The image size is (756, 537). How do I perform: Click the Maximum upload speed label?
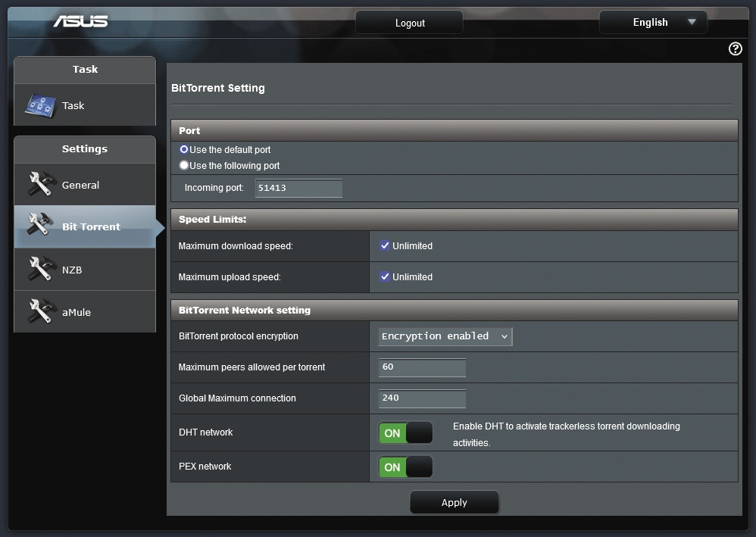pos(230,277)
